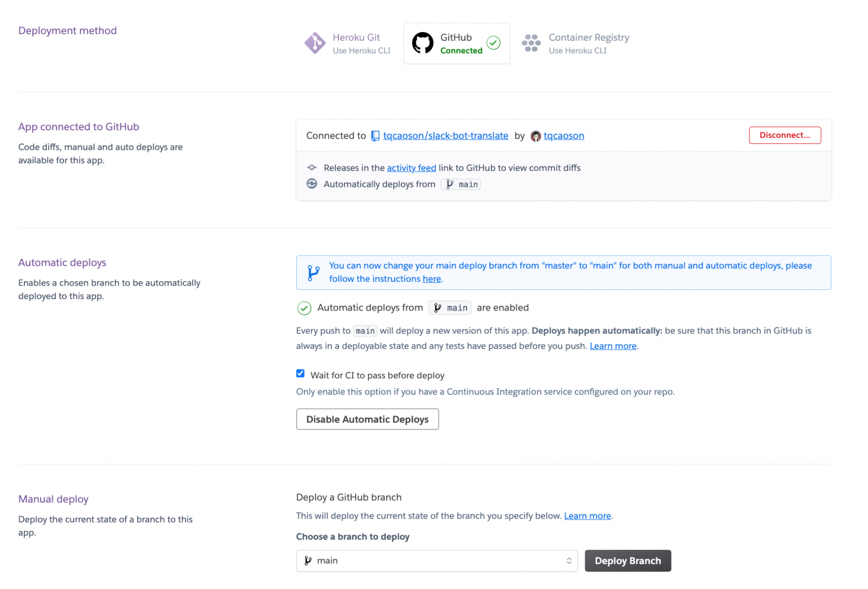The height and width of the screenshot is (589, 868).
Task: Click Disable Automatic Deploys button
Action: (367, 419)
